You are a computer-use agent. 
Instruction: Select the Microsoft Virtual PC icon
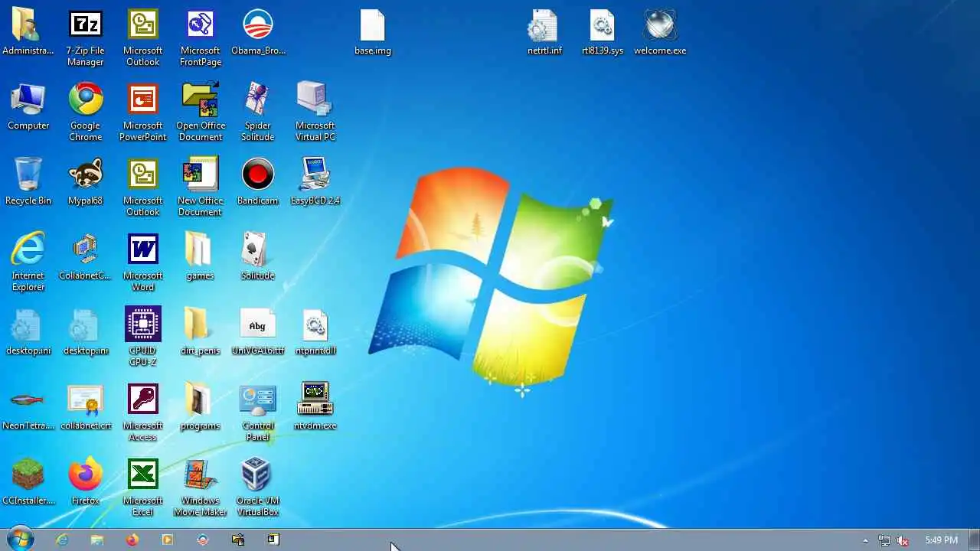315,112
